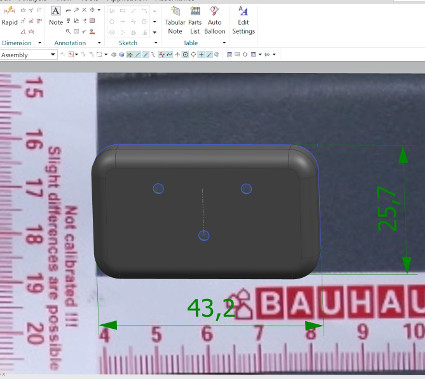Open the dropdown beside the top-row annotation icons
This screenshot has width=425, height=379.
click(99, 10)
